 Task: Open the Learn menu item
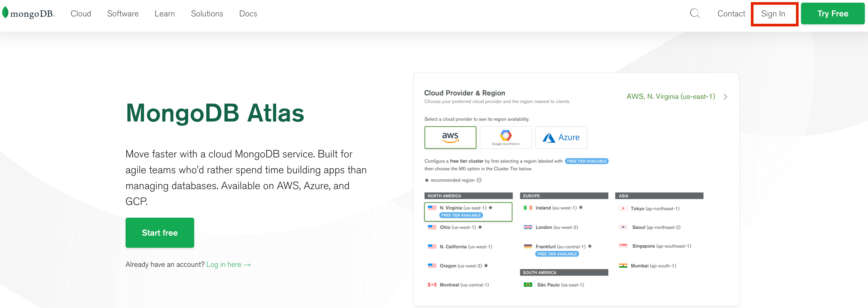point(165,13)
